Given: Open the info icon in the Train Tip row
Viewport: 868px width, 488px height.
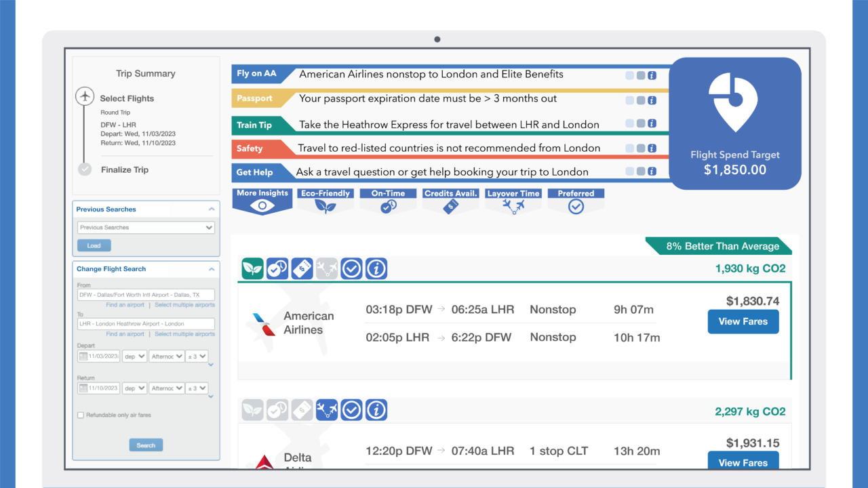Looking at the screenshot, I should [652, 123].
